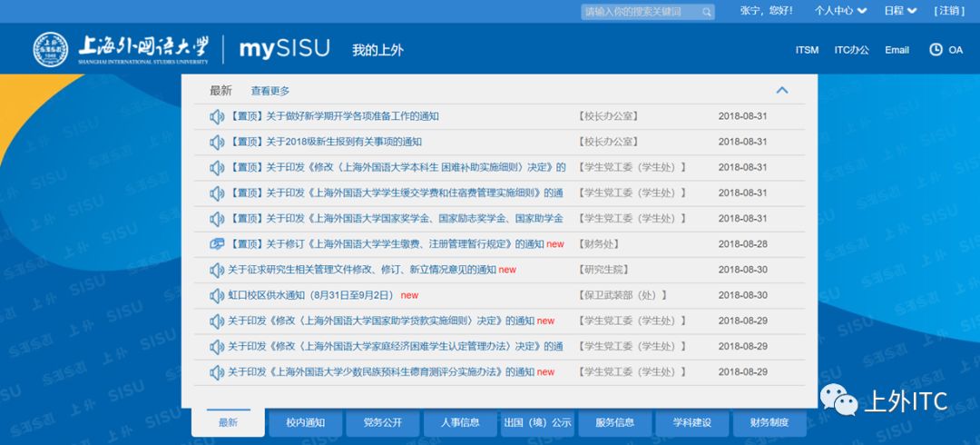The height and width of the screenshot is (445, 980).
Task: Click speaker icon beside 国家助学贷款 notice
Action: pos(217,321)
